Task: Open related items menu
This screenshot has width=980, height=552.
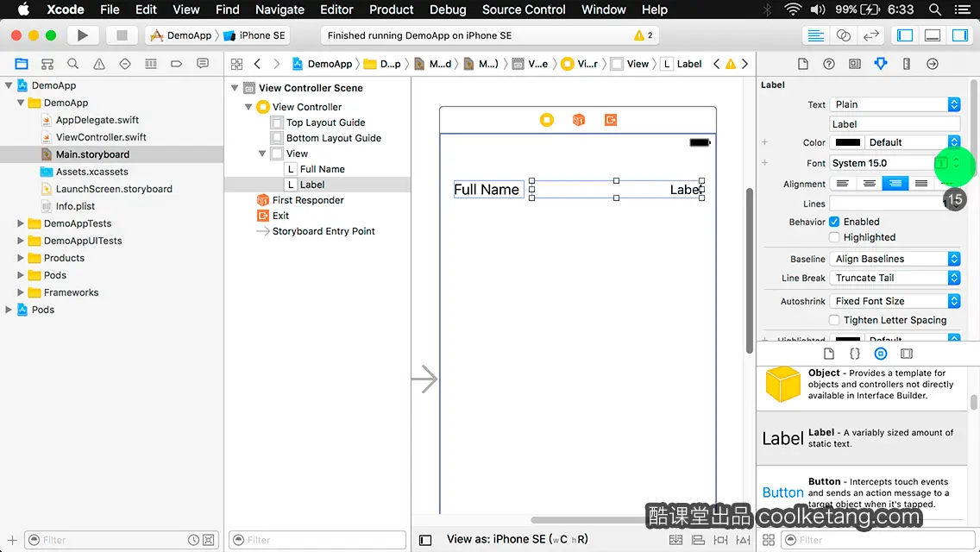Action: click(237, 64)
